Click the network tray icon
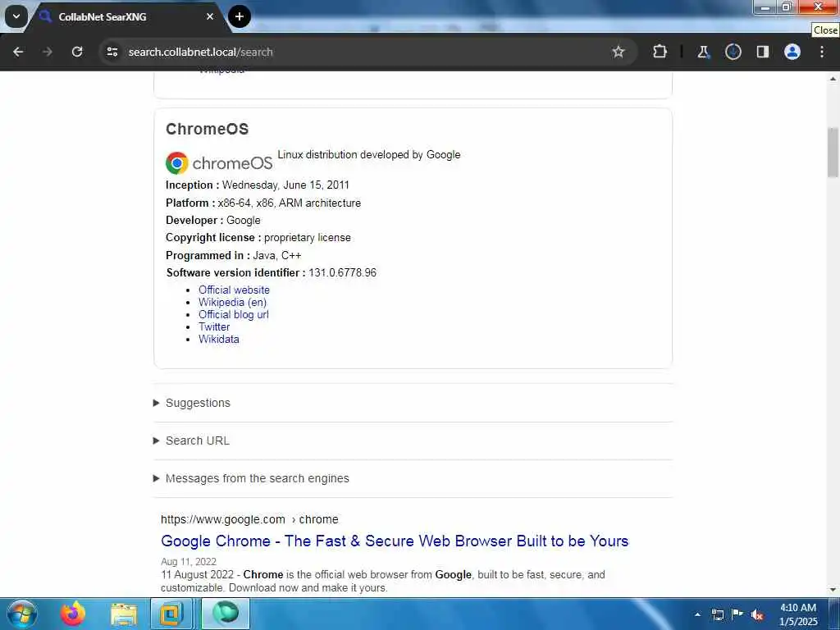Viewport: 840px width, 630px height. (x=717, y=614)
